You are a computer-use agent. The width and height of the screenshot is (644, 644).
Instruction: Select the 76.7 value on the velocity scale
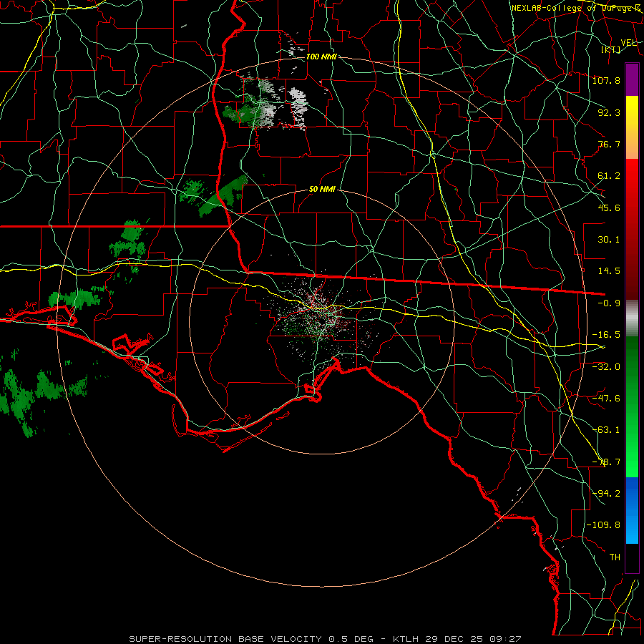[609, 144]
